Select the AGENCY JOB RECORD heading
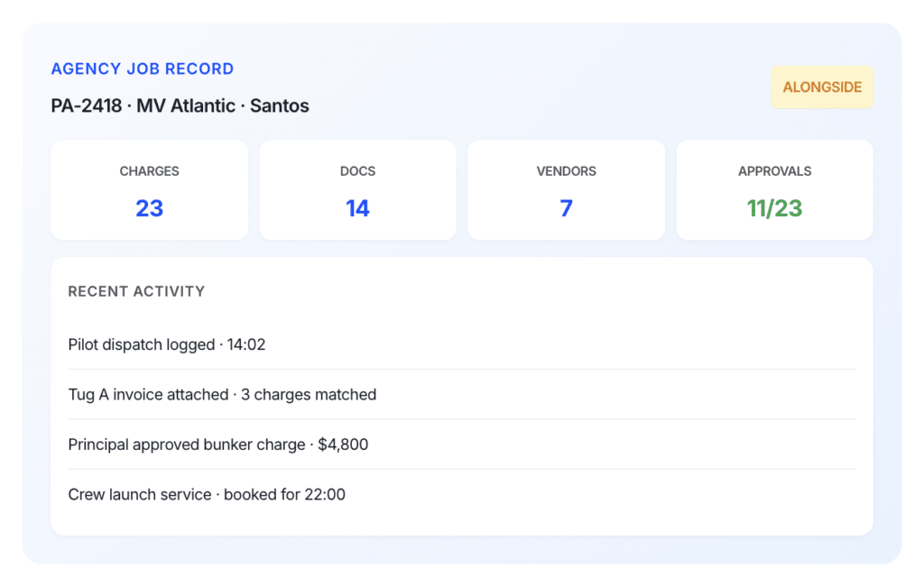This screenshot has height=587, width=924. pos(143,69)
